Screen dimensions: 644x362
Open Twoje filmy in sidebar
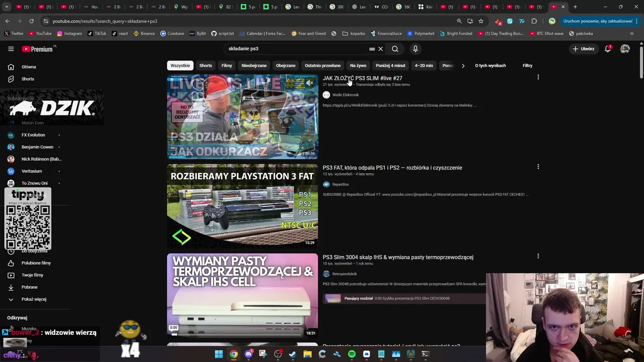click(x=32, y=275)
